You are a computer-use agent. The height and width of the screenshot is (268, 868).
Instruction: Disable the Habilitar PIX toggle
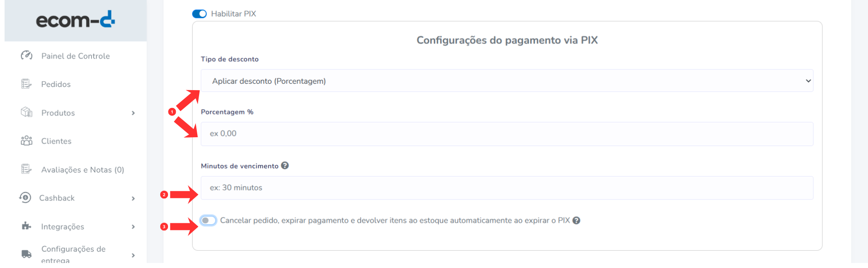click(x=200, y=14)
